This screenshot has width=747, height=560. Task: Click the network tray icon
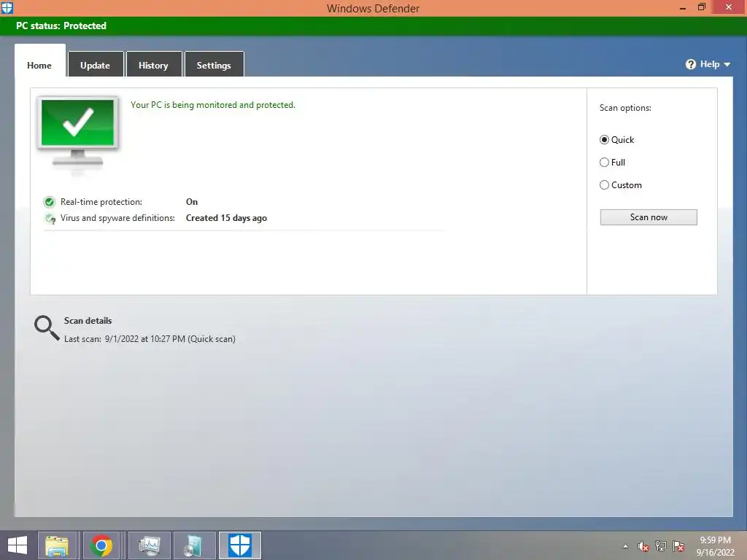(x=661, y=546)
